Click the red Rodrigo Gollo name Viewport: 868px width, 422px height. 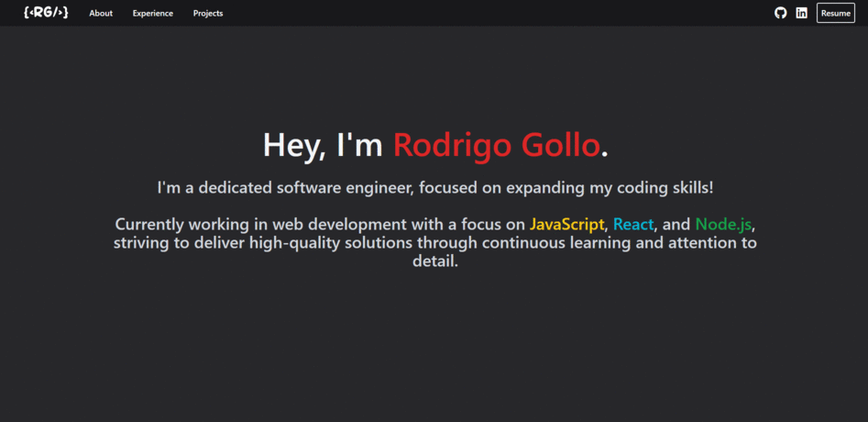click(497, 145)
